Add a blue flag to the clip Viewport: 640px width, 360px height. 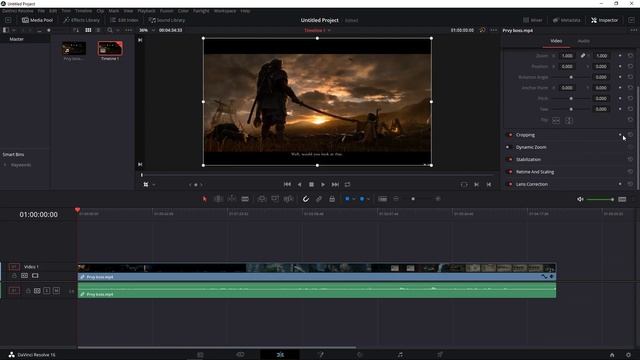tap(347, 199)
